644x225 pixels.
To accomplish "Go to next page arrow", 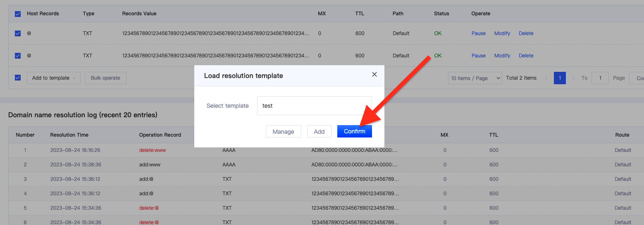I will pyautogui.click(x=573, y=78).
